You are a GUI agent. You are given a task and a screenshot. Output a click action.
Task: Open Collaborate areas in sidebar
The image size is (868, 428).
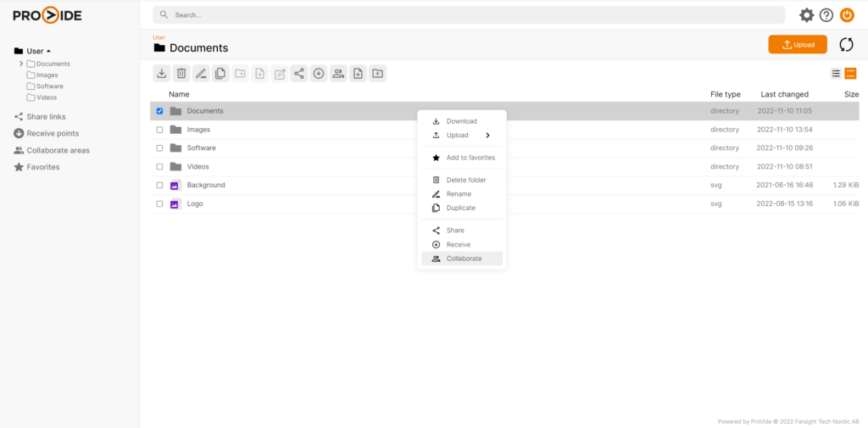[x=52, y=150]
